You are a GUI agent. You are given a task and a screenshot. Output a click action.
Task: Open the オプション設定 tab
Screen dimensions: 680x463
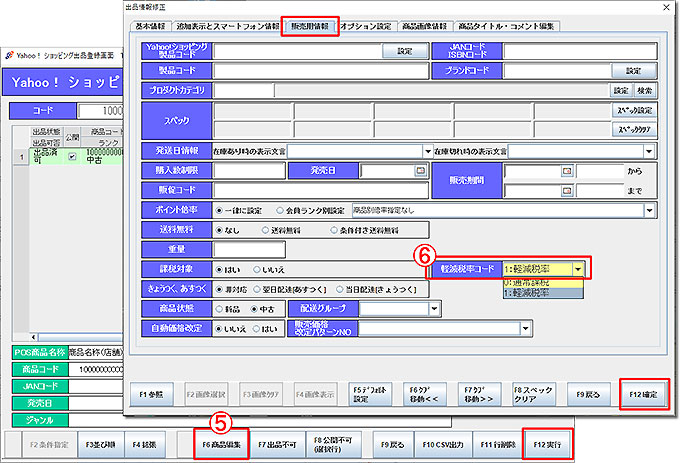pyautogui.click(x=367, y=26)
